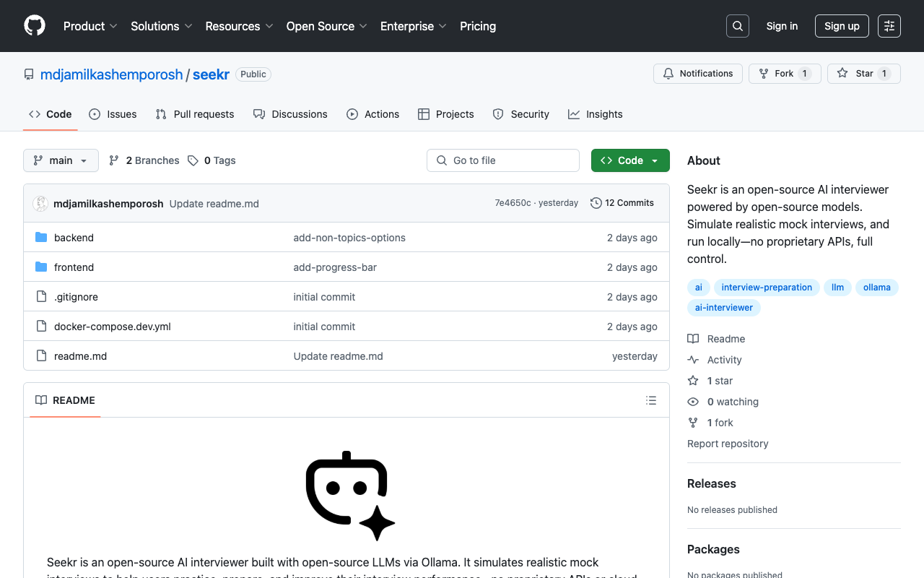
Task: Open the README outline list icon
Action: pos(651,400)
